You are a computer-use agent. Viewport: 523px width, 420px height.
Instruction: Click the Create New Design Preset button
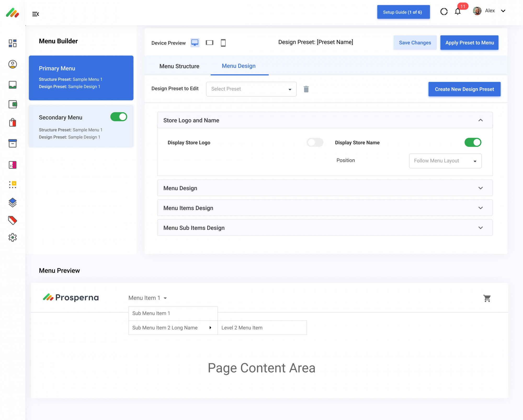(464, 89)
